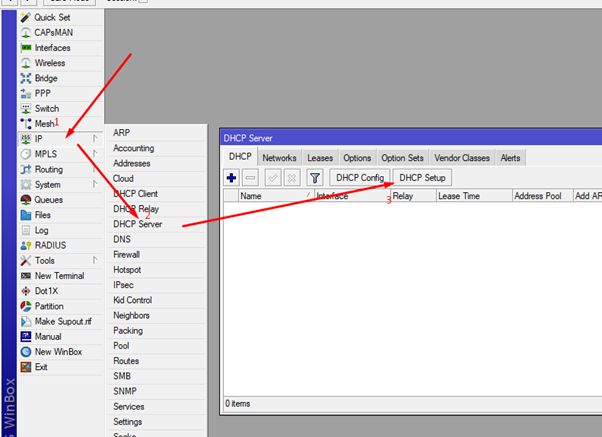Click the Tools icon
The height and width of the screenshot is (437, 602).
(x=26, y=260)
